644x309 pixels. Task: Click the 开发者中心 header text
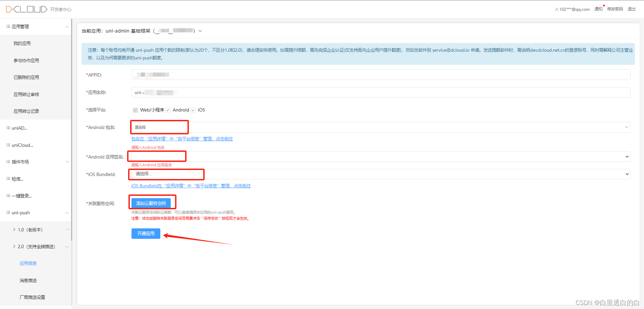[61, 9]
